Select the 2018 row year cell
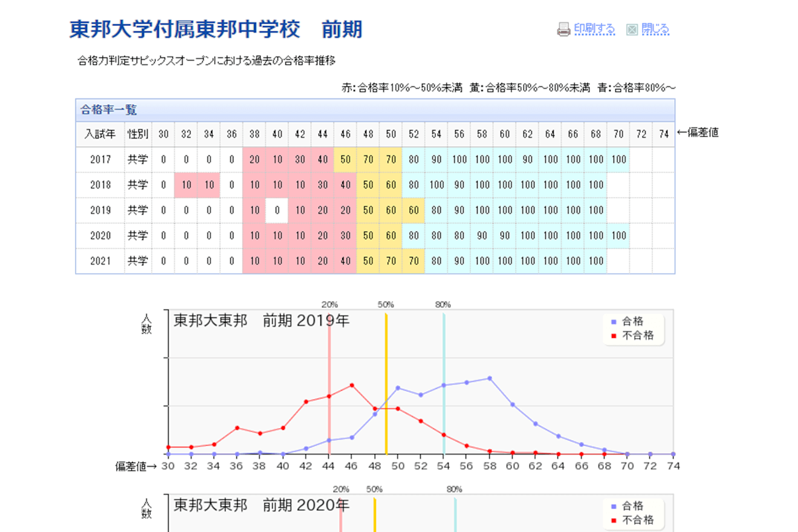This screenshot has width=798, height=532. (100, 185)
